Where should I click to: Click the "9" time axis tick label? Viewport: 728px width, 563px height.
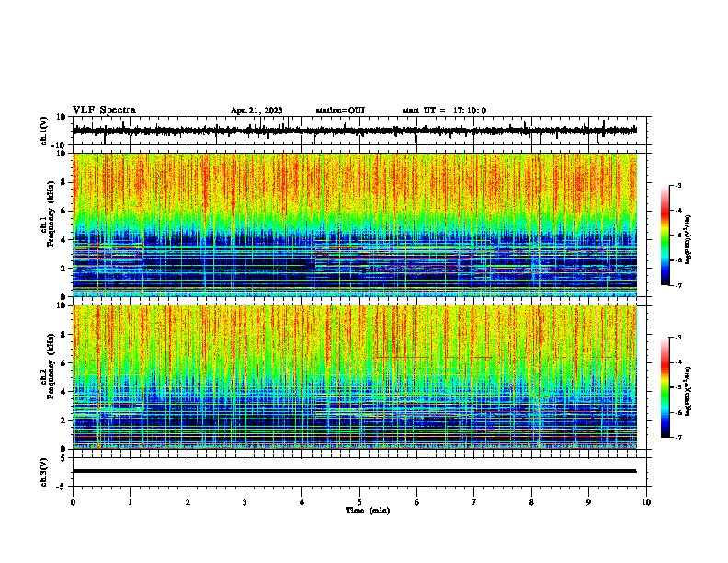[588, 502]
